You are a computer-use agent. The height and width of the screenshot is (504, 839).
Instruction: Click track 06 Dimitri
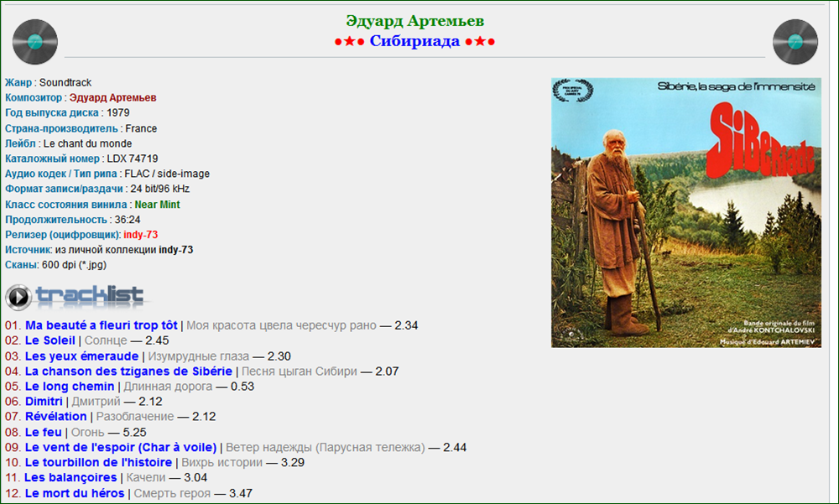pyautogui.click(x=44, y=402)
